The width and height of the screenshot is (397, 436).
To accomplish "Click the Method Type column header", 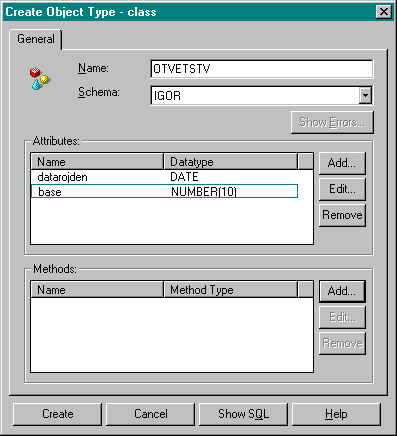I will tap(230, 290).
